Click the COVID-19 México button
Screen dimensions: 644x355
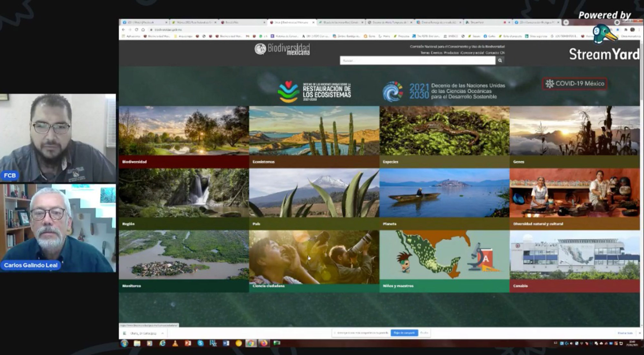(575, 84)
